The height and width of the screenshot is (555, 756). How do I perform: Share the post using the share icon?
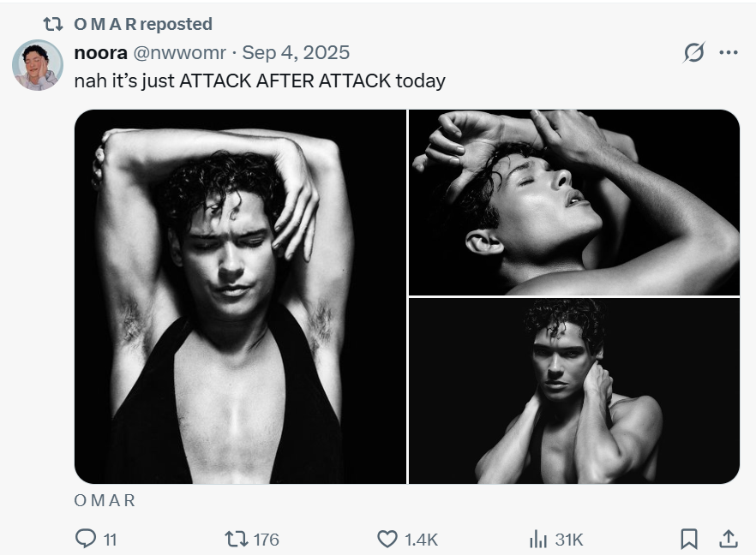point(728,539)
